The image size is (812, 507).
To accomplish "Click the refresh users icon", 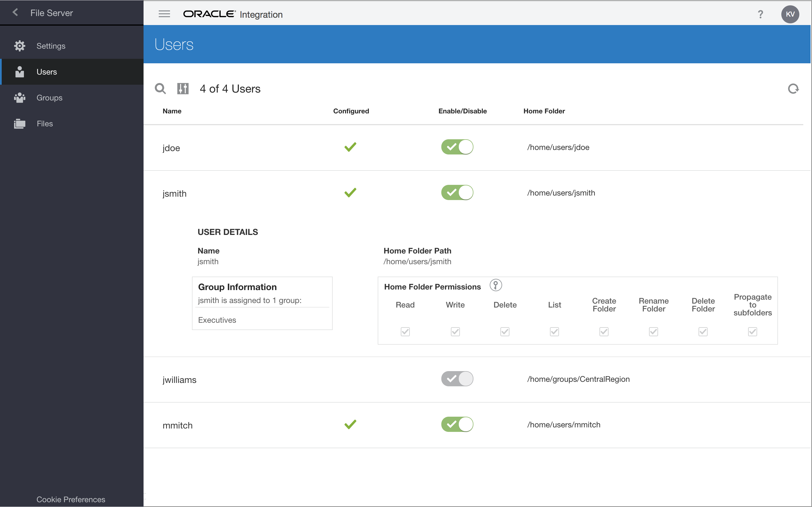I will [x=793, y=89].
